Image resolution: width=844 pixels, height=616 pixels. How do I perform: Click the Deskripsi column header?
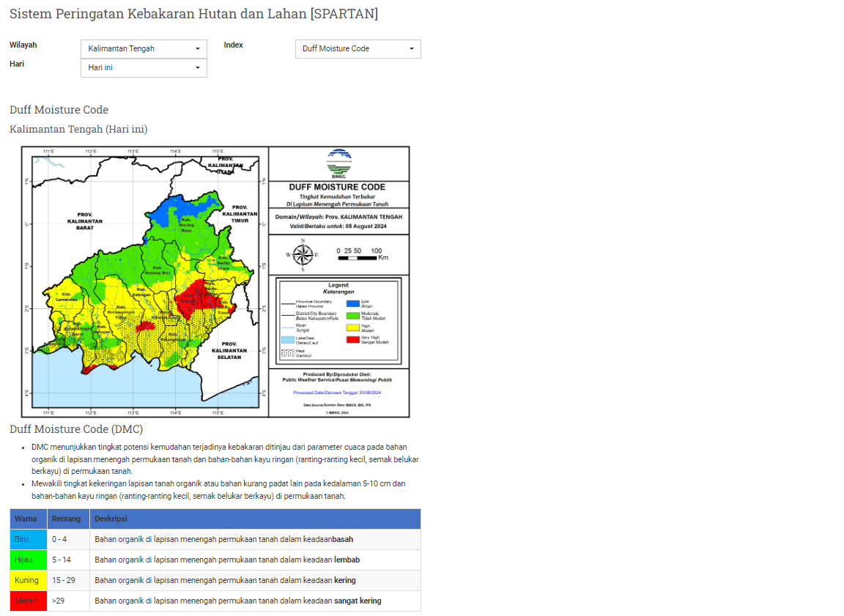[255, 519]
